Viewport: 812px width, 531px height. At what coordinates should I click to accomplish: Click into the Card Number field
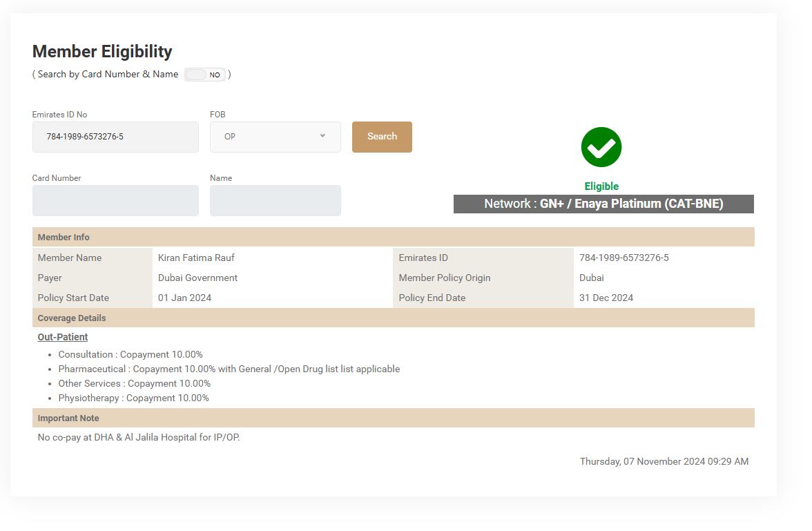tap(115, 200)
